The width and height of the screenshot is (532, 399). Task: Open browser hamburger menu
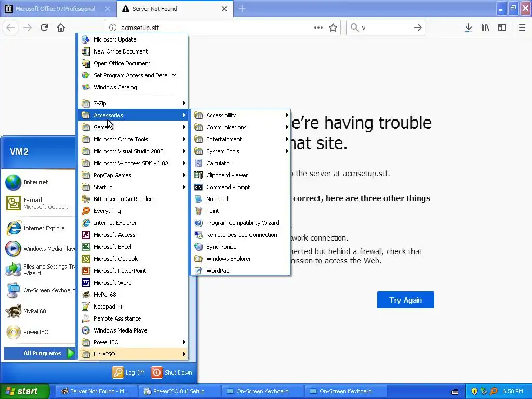(522, 28)
